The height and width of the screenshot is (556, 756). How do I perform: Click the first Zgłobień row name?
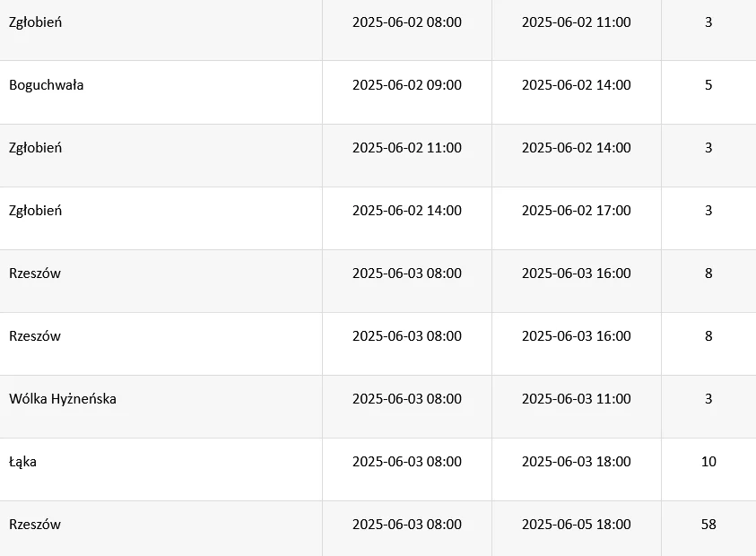pos(36,22)
